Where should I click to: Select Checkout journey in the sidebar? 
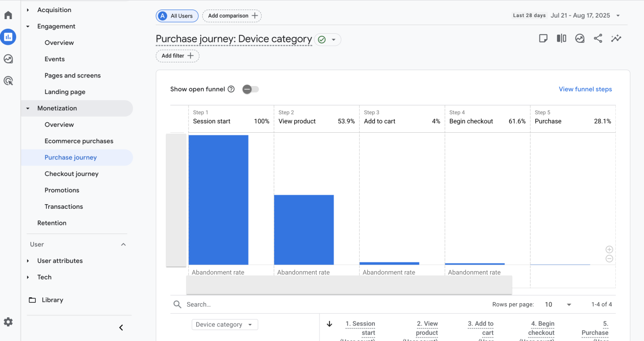(71, 174)
